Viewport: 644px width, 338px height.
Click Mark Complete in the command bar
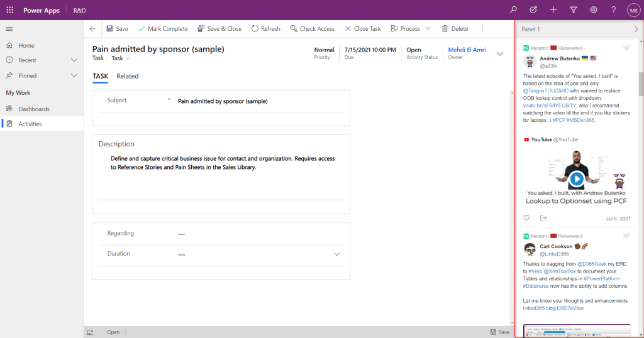[162, 29]
